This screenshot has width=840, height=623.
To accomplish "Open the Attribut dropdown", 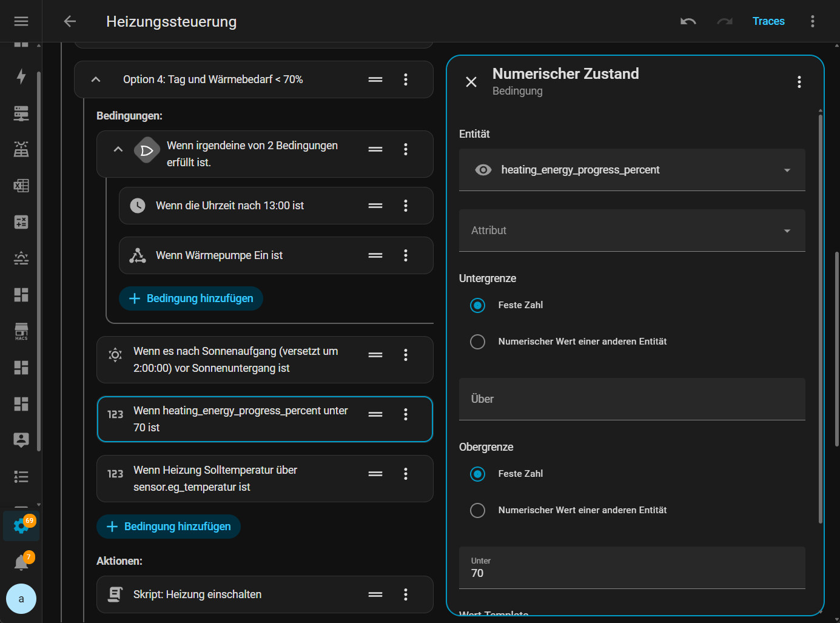I will point(631,231).
